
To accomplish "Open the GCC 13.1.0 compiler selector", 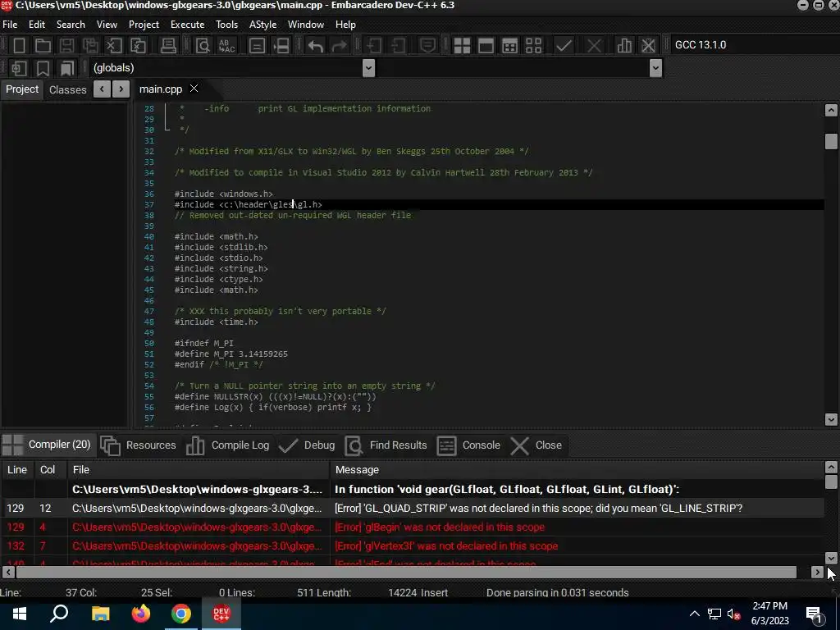I will point(755,45).
